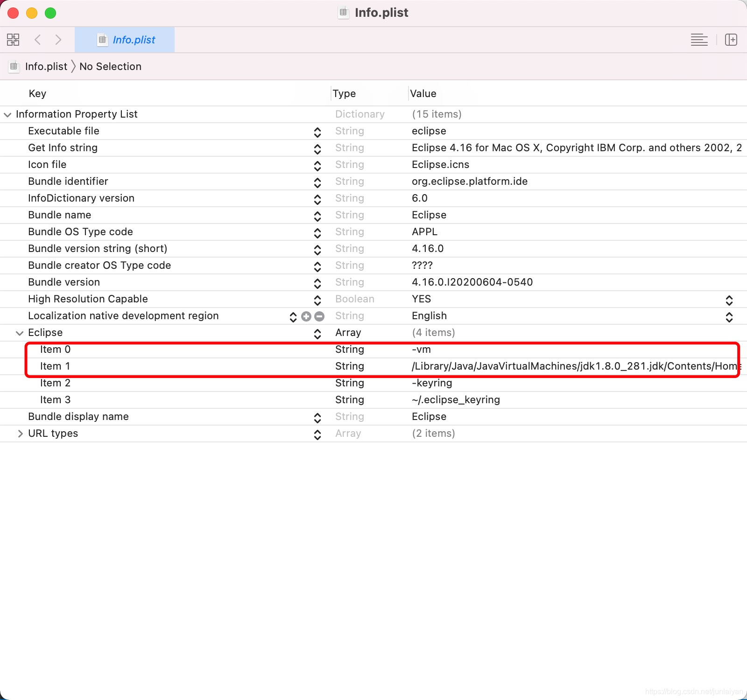This screenshot has width=747, height=700.
Task: Close the window with the red button
Action: point(13,13)
